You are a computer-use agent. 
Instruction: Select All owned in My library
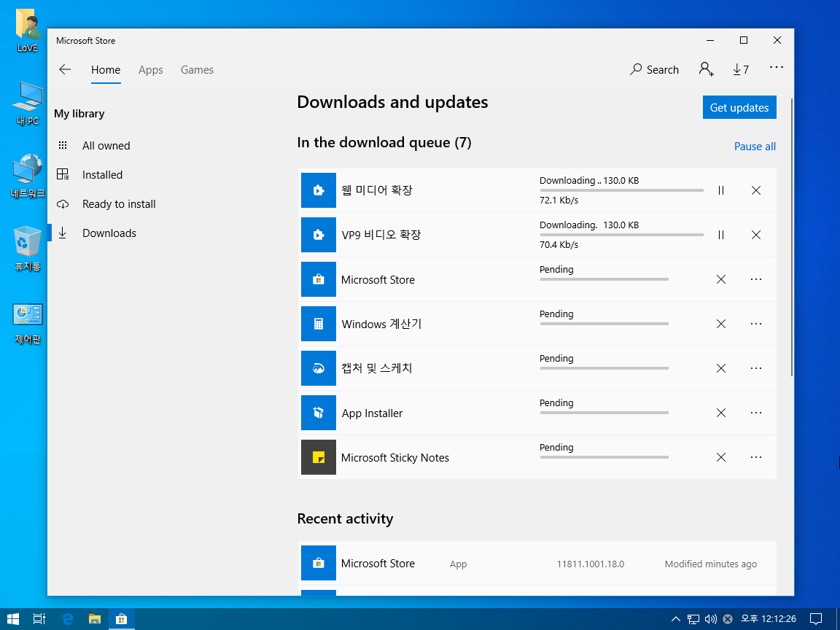[x=106, y=146]
